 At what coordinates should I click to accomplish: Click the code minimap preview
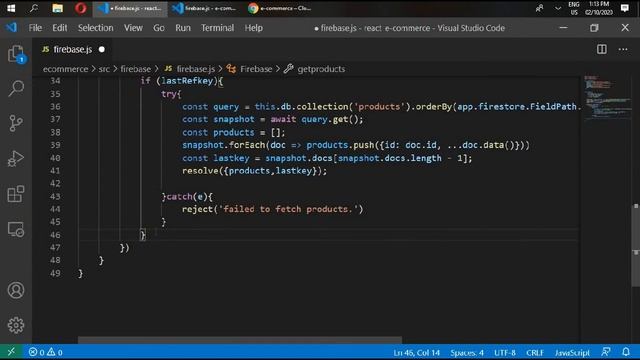(x=607, y=98)
